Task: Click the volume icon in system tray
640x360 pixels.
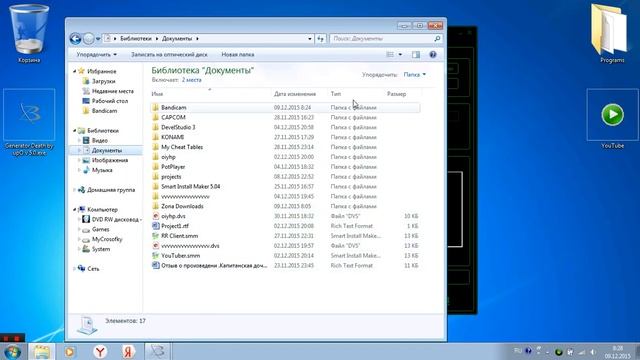Action: (593, 351)
